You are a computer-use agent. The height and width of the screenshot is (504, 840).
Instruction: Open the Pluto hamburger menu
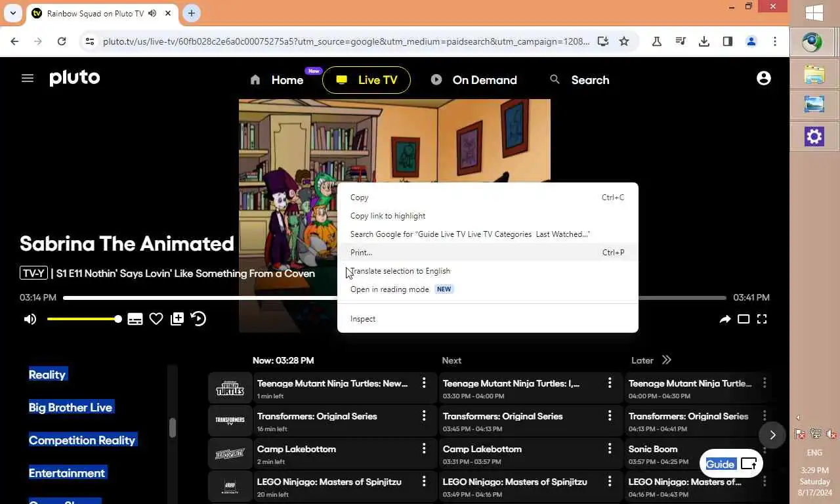[28, 78]
